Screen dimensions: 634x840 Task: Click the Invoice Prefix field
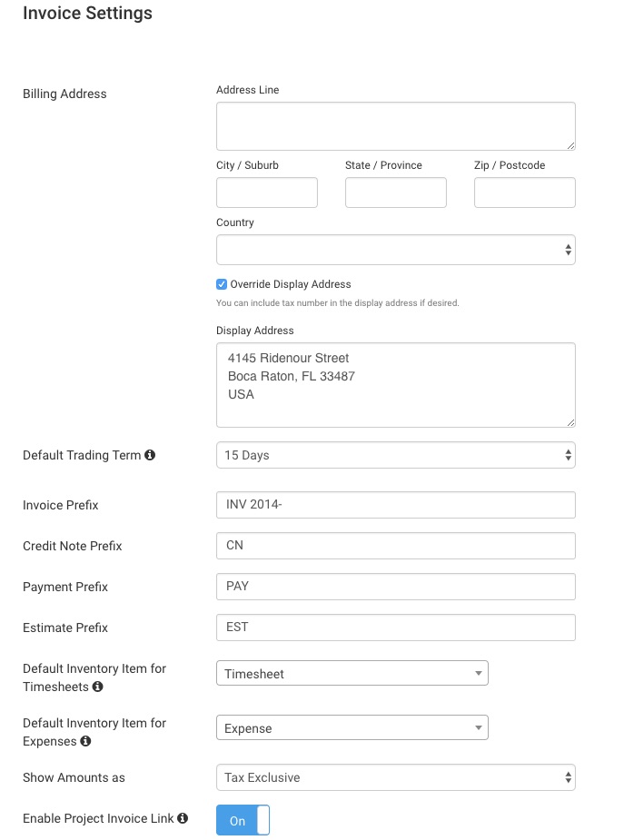pos(395,505)
